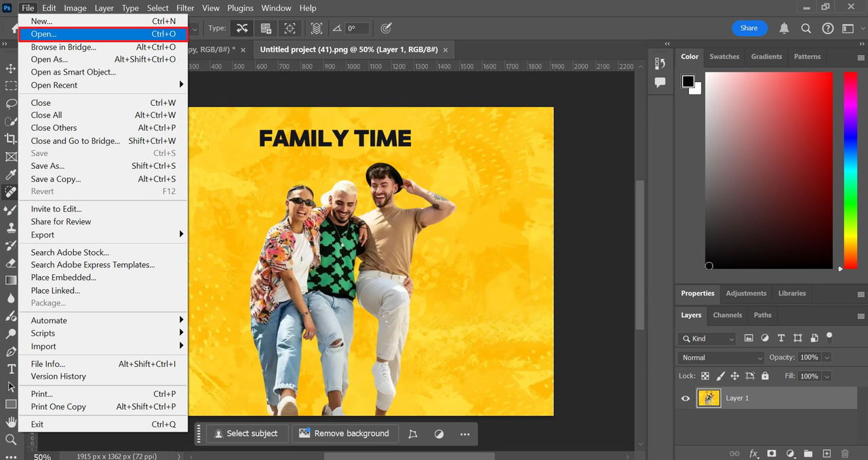This screenshot has width=868, height=460.
Task: Open the Normal blend mode dropdown
Action: tap(721, 358)
